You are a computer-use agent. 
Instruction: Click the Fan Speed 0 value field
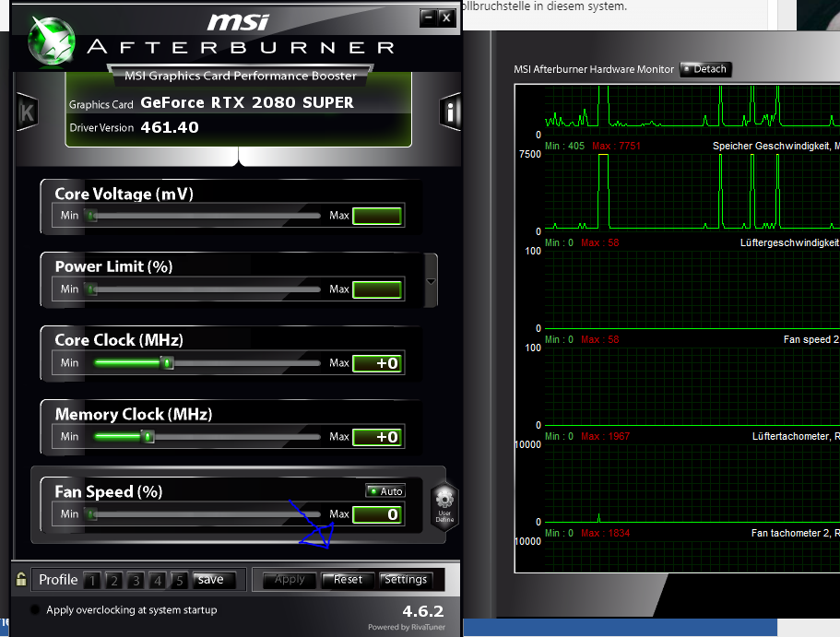(377, 514)
